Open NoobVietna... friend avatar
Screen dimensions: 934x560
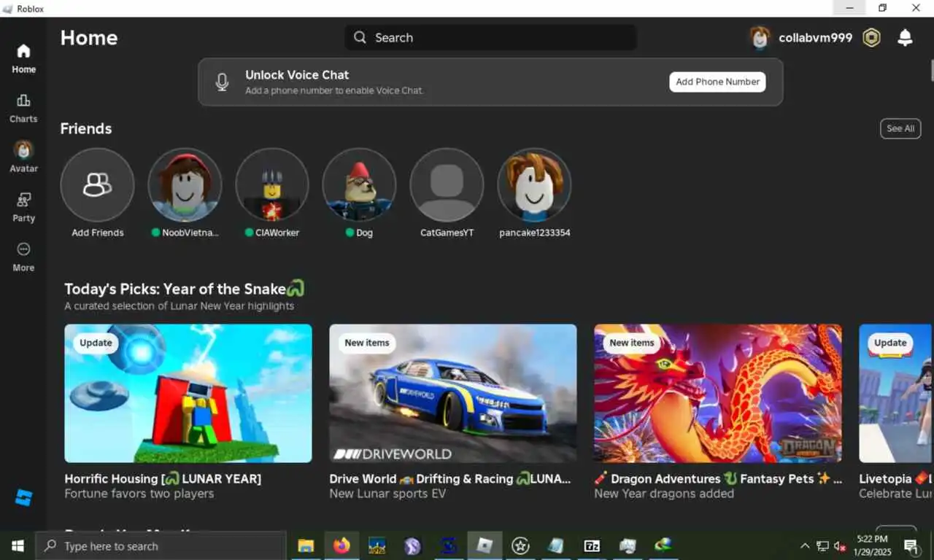tap(185, 184)
